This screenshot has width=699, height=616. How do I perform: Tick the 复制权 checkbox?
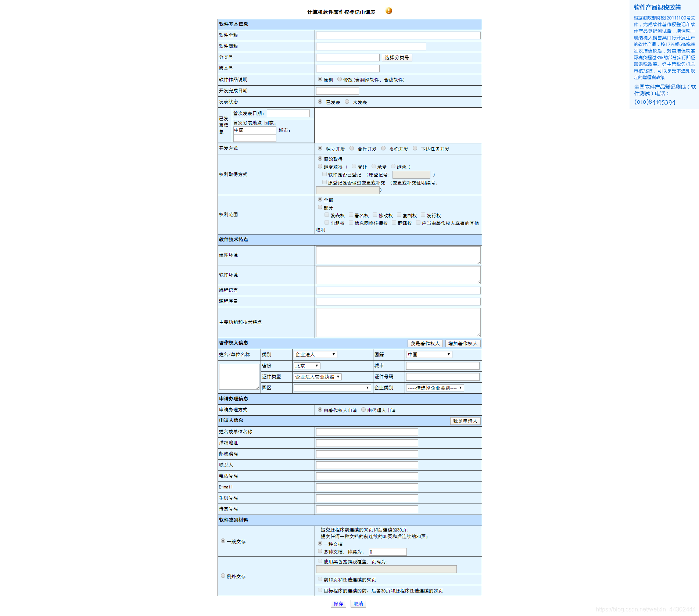399,215
